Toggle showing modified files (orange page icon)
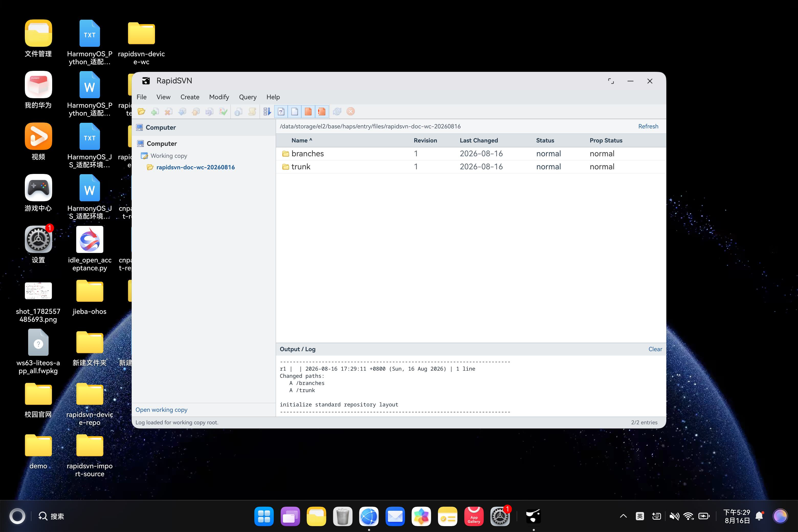This screenshot has height=532, width=798. coord(308,111)
